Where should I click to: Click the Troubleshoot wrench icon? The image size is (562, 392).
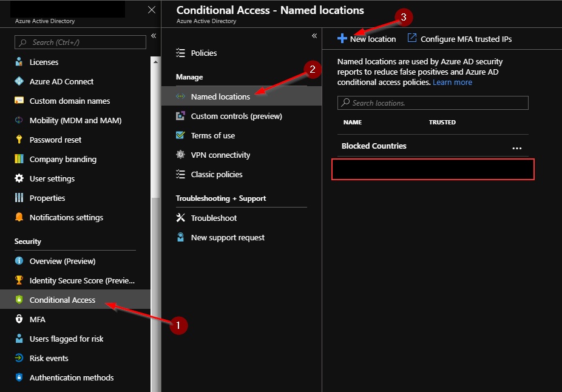[x=180, y=218]
